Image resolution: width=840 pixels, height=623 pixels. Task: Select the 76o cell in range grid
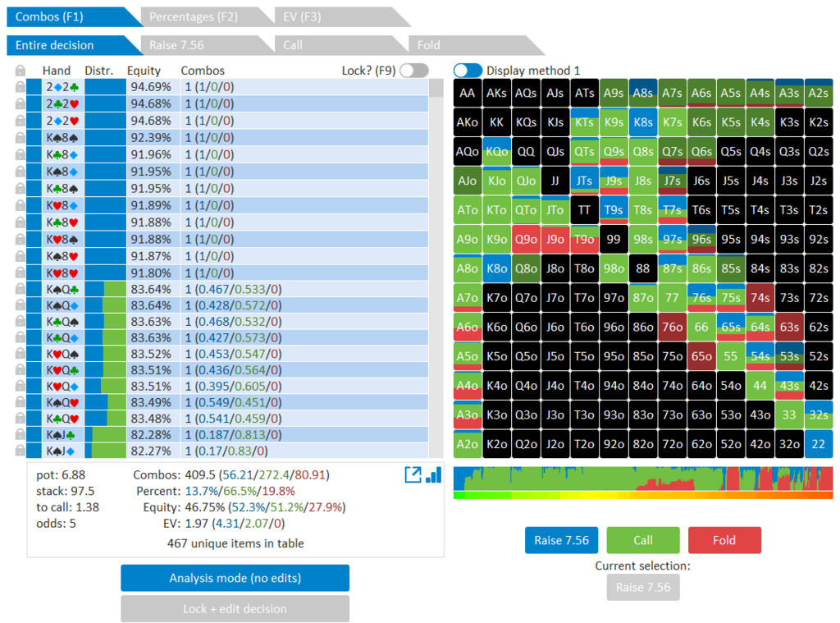pyautogui.click(x=672, y=327)
